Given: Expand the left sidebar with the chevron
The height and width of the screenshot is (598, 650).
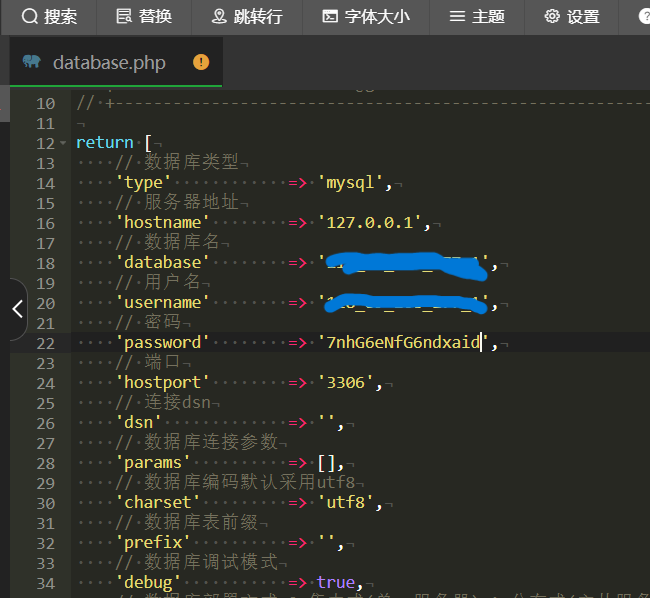Looking at the screenshot, I should [x=16, y=309].
